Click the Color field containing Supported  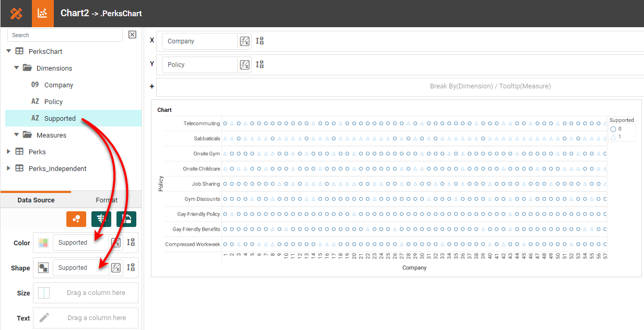[81, 243]
